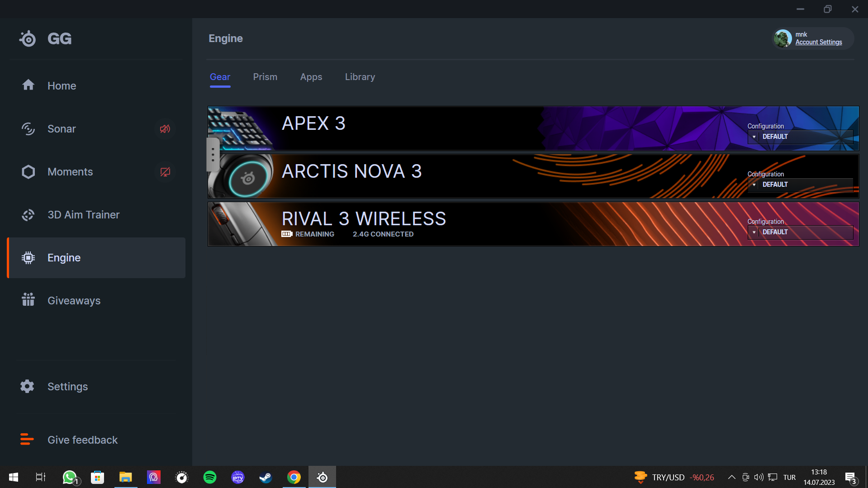Open the Windows Start menu
Screen dimensions: 868x488
[x=14, y=477]
